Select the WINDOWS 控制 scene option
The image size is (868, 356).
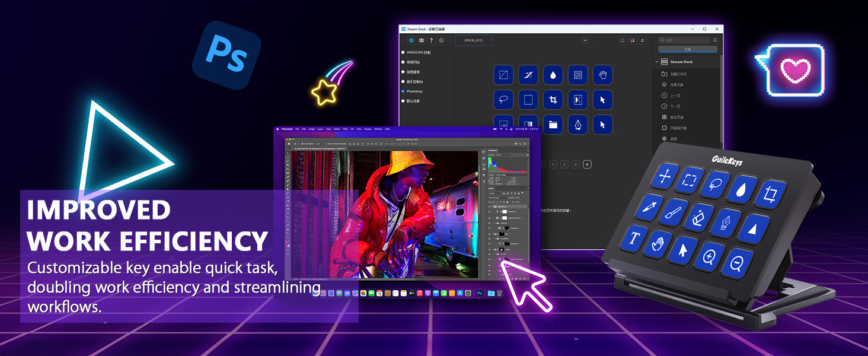click(419, 53)
